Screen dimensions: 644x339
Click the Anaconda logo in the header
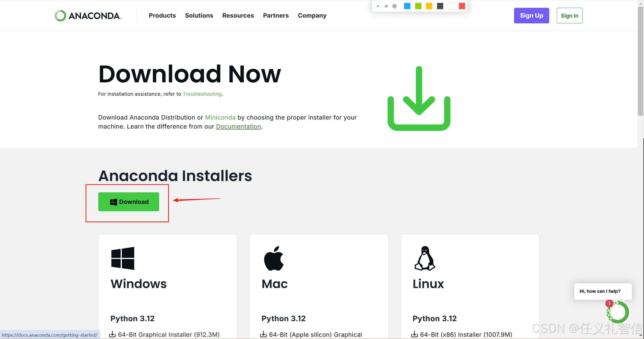(x=88, y=16)
